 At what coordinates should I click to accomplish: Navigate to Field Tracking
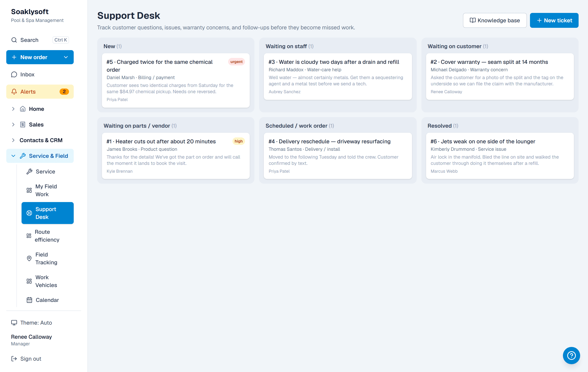(x=47, y=258)
